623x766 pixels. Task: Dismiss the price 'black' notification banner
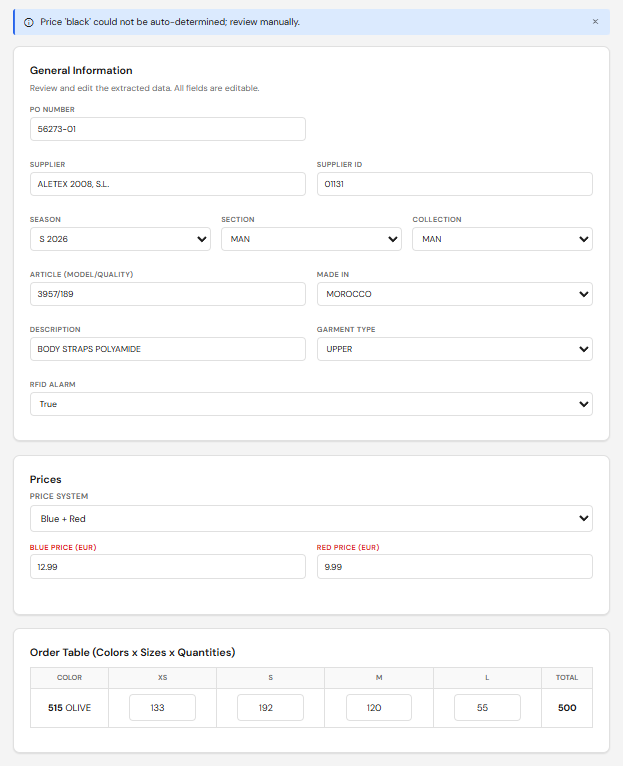[x=595, y=21]
